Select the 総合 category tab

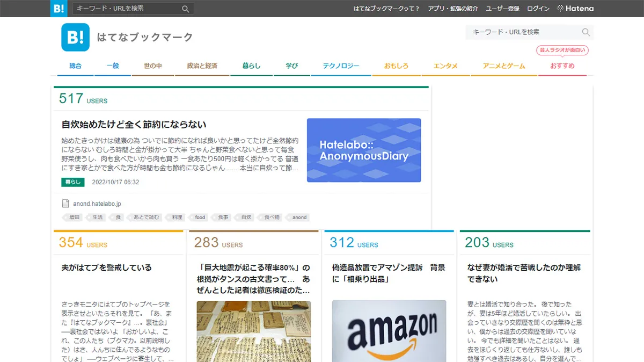75,65
